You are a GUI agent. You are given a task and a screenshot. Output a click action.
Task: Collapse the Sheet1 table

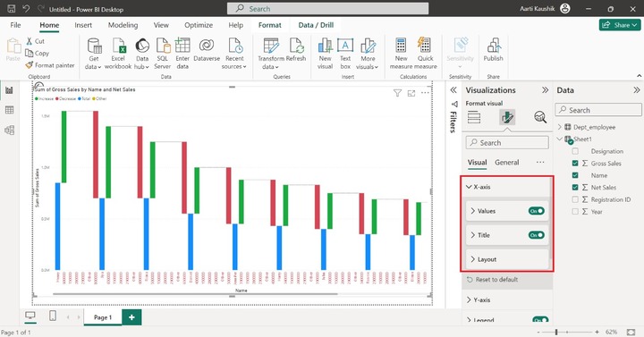tap(559, 139)
